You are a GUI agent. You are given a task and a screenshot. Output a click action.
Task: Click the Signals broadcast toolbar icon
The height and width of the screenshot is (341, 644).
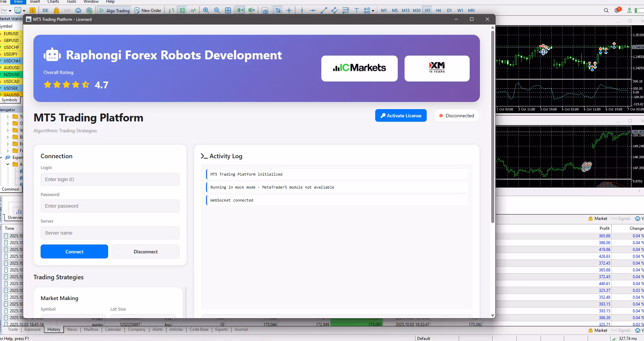tap(68, 11)
